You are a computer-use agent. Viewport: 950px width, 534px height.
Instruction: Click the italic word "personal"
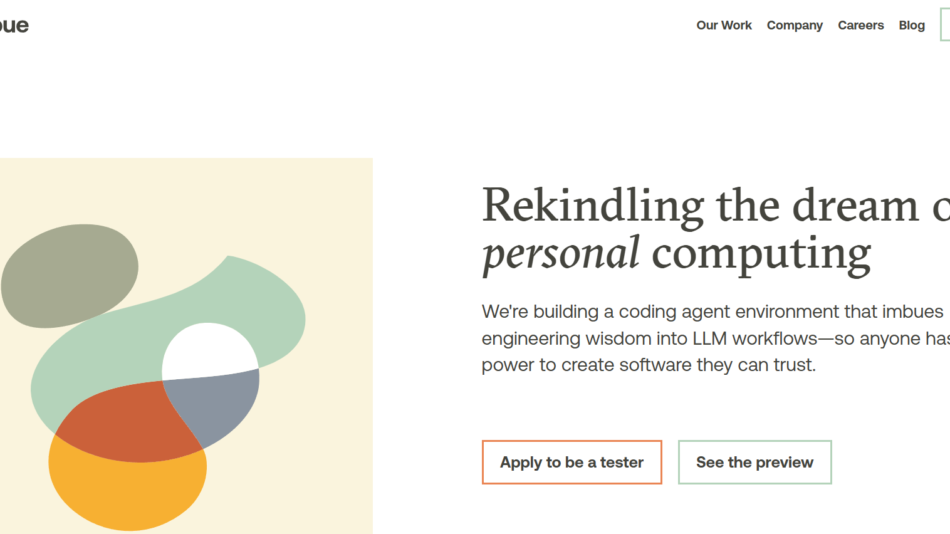click(560, 254)
